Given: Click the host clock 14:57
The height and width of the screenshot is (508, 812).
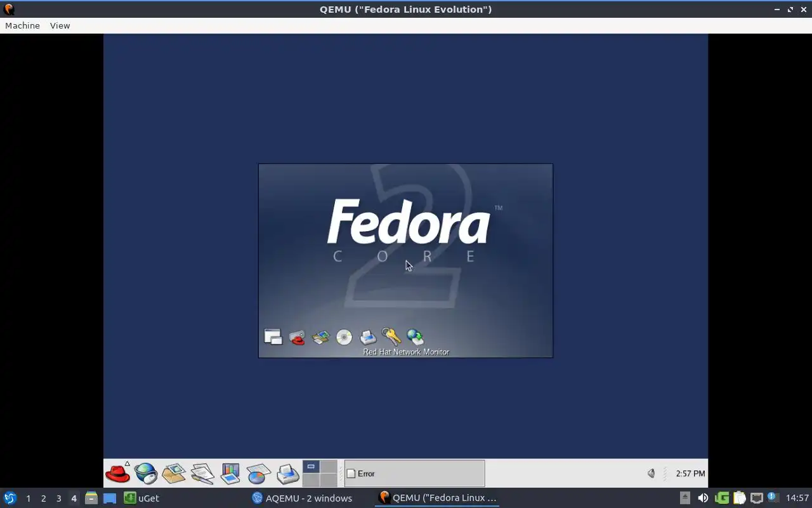Looking at the screenshot, I should 797,498.
